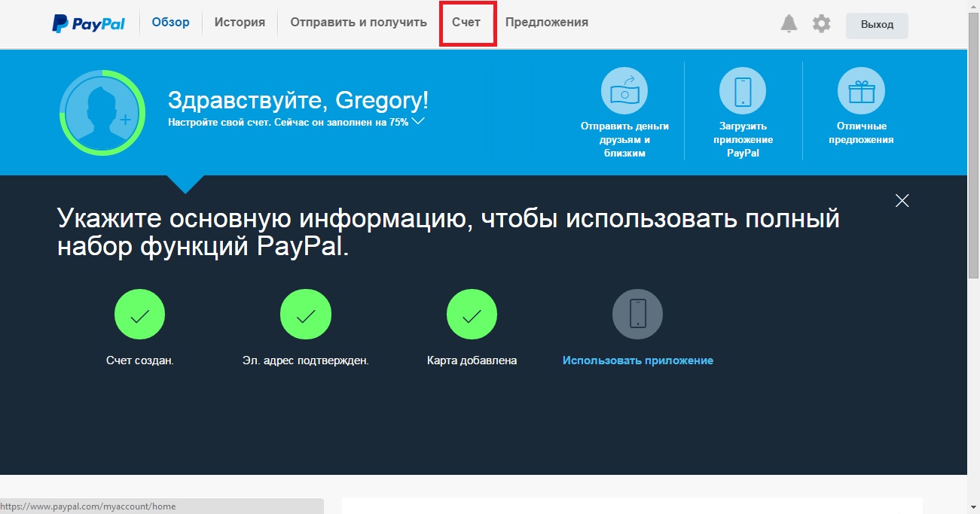The width and height of the screenshot is (980, 514).
Task: Click the Эл. адрес подтвержден. label
Action: click(306, 360)
